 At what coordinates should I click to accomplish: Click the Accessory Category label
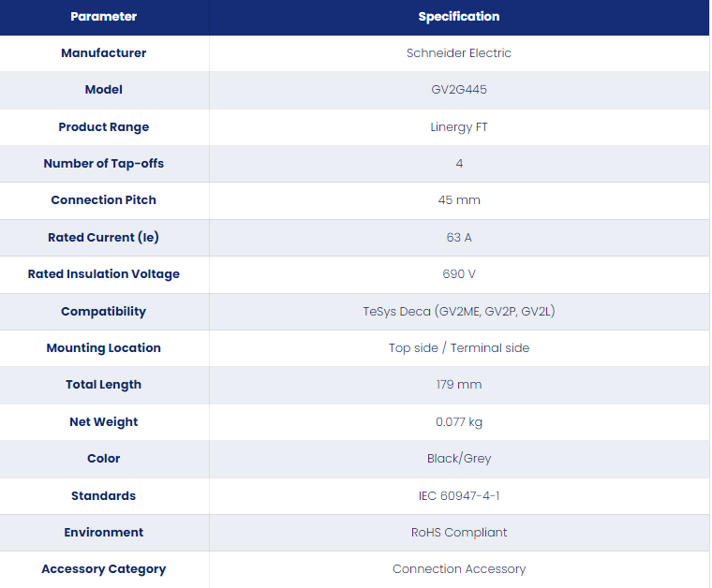click(x=104, y=569)
